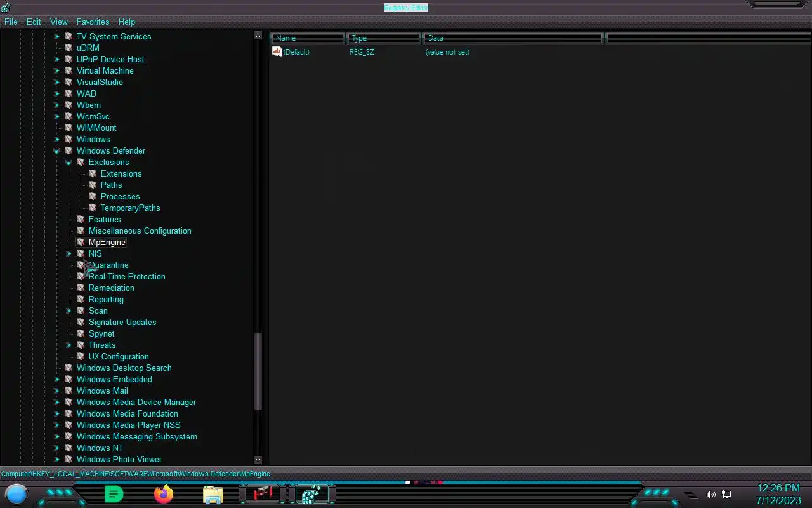This screenshot has width=812, height=508.
Task: Expand the Wbem key
Action: point(56,105)
